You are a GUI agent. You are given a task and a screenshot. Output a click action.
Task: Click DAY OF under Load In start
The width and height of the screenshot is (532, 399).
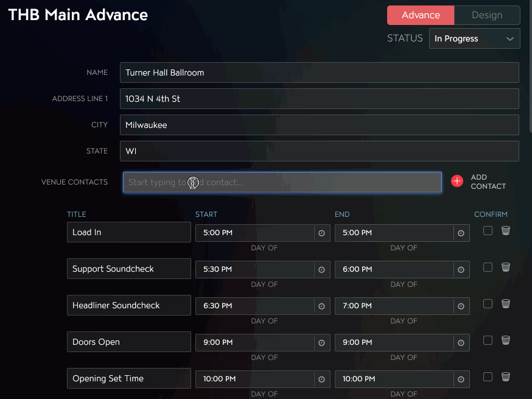pyautogui.click(x=264, y=248)
